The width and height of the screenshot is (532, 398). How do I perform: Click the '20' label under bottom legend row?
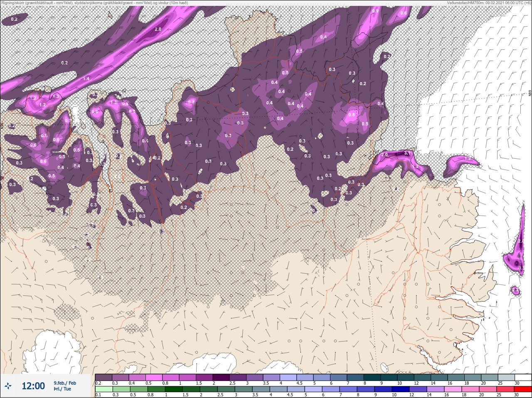[x=481, y=395]
